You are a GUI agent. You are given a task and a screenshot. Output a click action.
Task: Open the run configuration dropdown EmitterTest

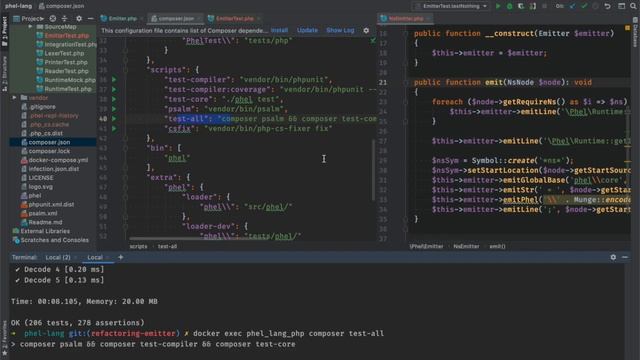451,6
